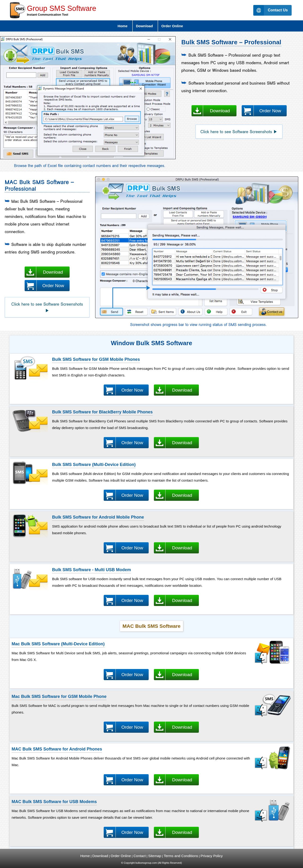Open the footer Sitemap link
The width and height of the screenshot is (303, 868).
tap(155, 855)
